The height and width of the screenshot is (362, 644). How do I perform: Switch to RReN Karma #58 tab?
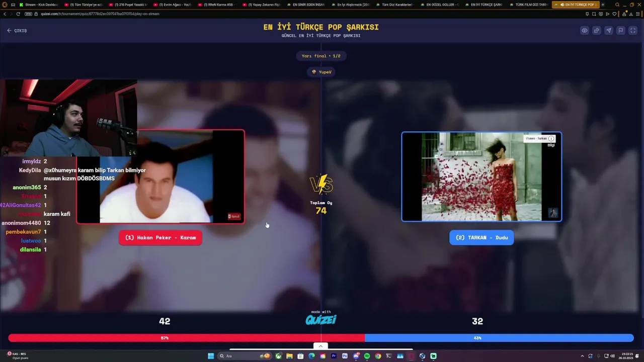(216, 5)
